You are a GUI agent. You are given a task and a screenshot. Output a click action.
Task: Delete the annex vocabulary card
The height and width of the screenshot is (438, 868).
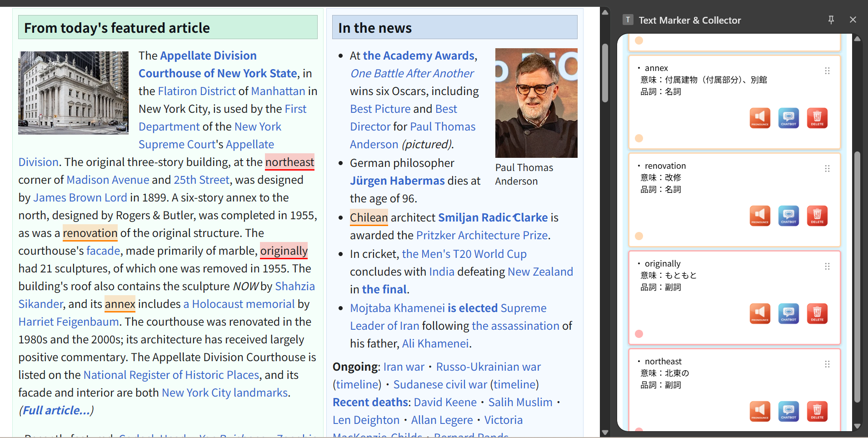(817, 118)
